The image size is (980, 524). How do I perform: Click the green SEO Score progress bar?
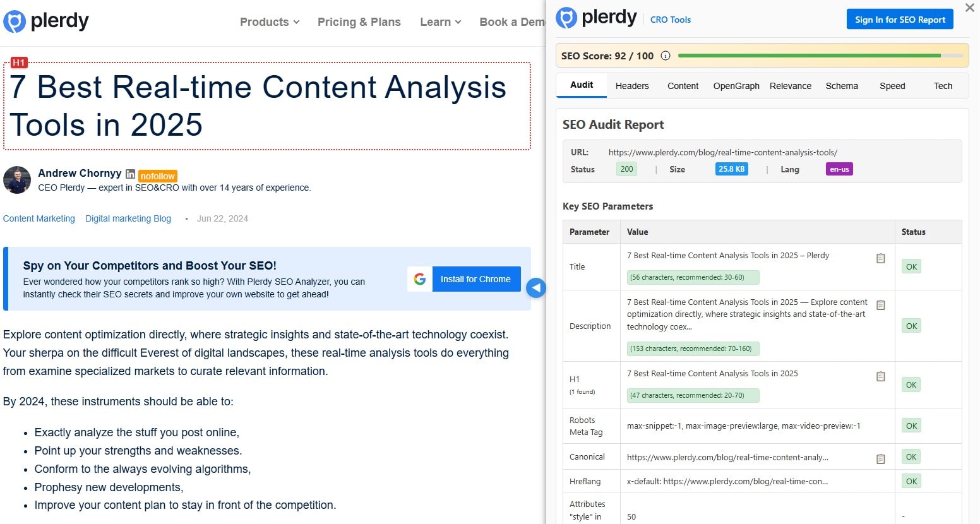(815, 56)
